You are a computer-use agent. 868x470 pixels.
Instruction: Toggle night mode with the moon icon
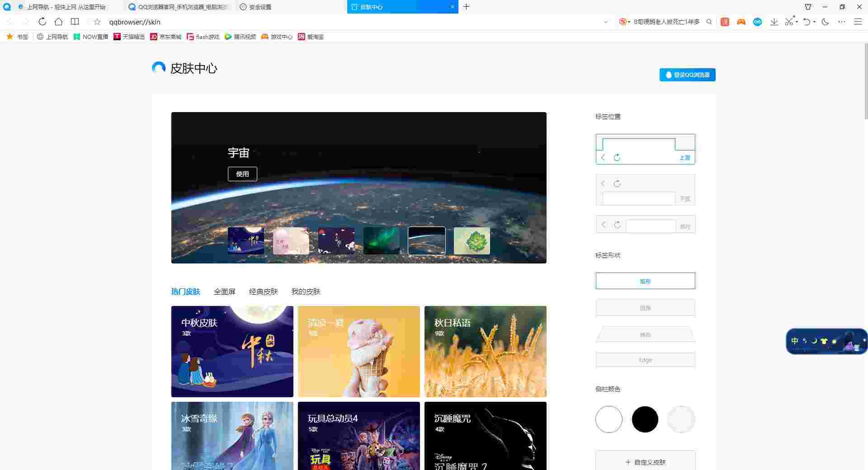[826, 22]
